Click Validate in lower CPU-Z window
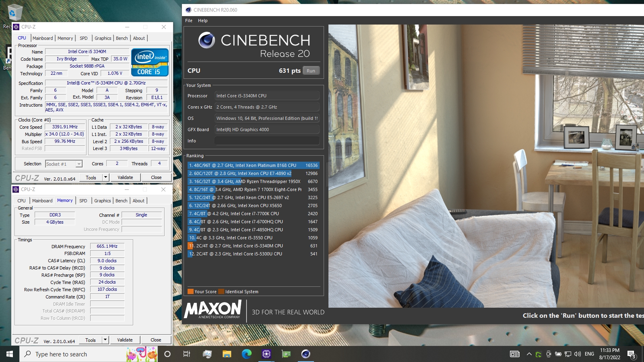 point(125,340)
